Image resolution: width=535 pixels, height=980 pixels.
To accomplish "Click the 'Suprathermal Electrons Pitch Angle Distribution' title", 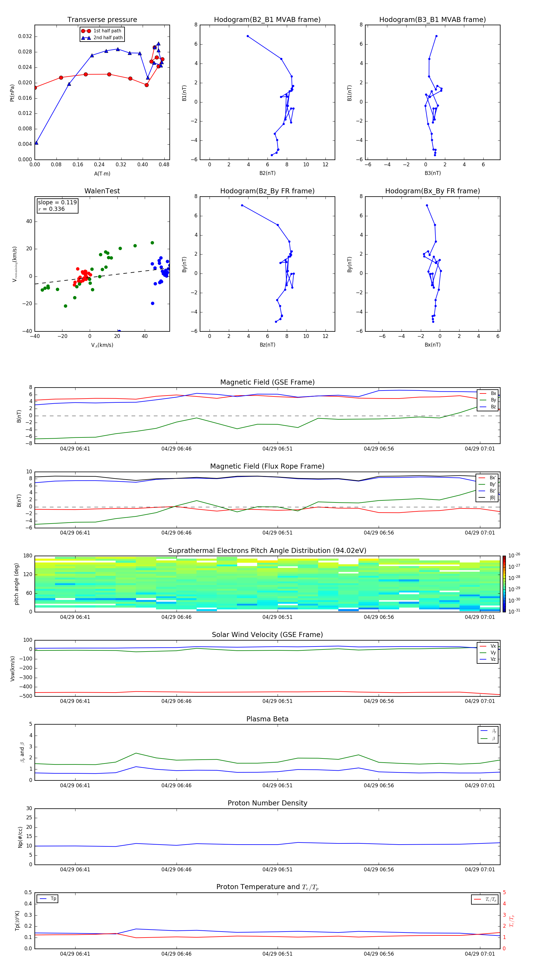I will 267,551.
